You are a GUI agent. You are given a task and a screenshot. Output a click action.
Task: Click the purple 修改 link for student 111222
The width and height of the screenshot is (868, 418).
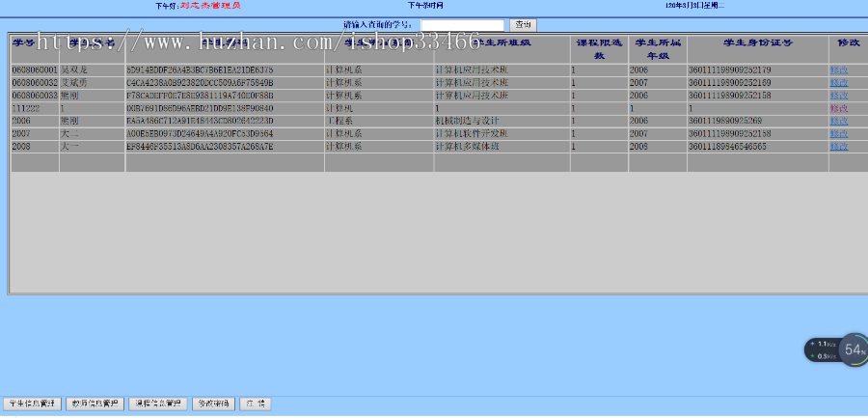coord(839,108)
